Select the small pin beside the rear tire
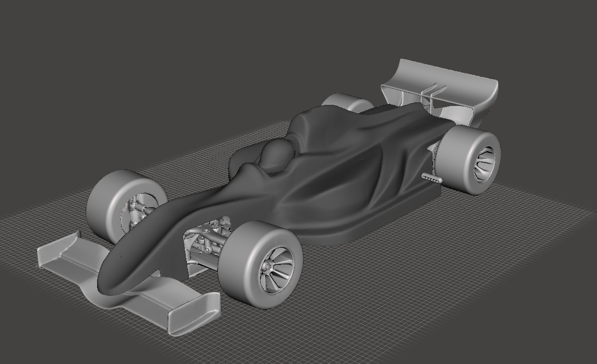597x364 pixels. (x=432, y=178)
